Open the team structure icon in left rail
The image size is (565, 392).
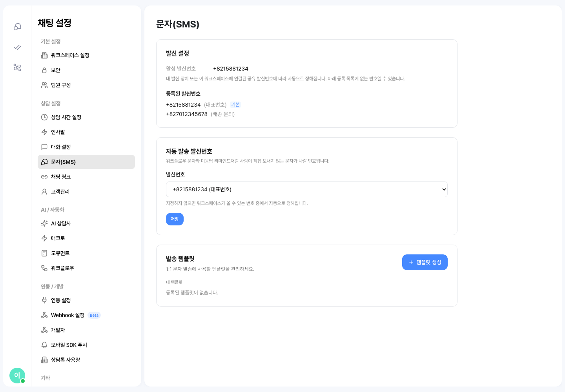coord(17,67)
